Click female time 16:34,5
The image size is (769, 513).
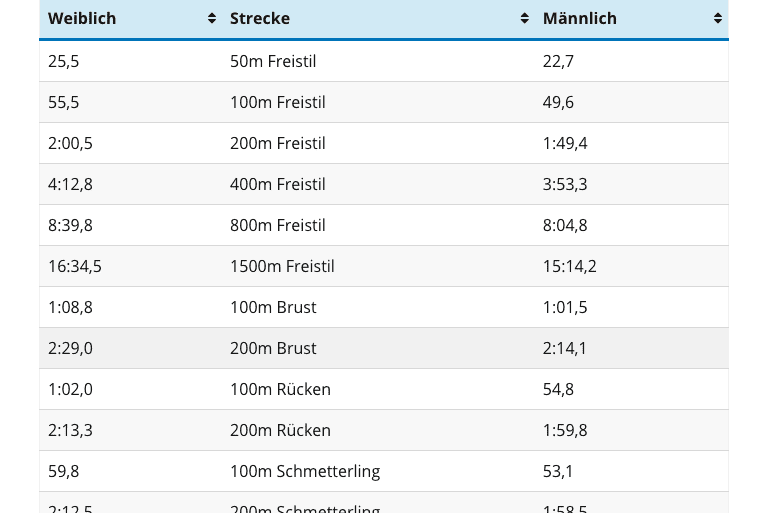(75, 266)
